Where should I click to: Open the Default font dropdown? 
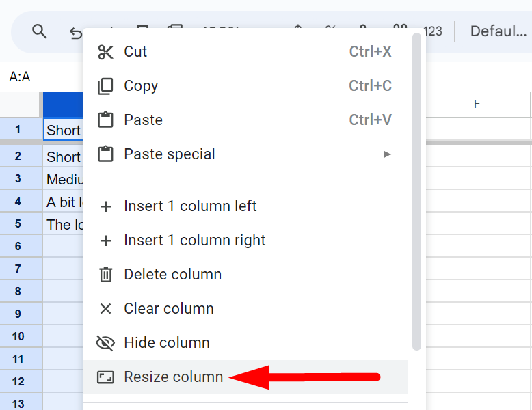[x=498, y=31]
